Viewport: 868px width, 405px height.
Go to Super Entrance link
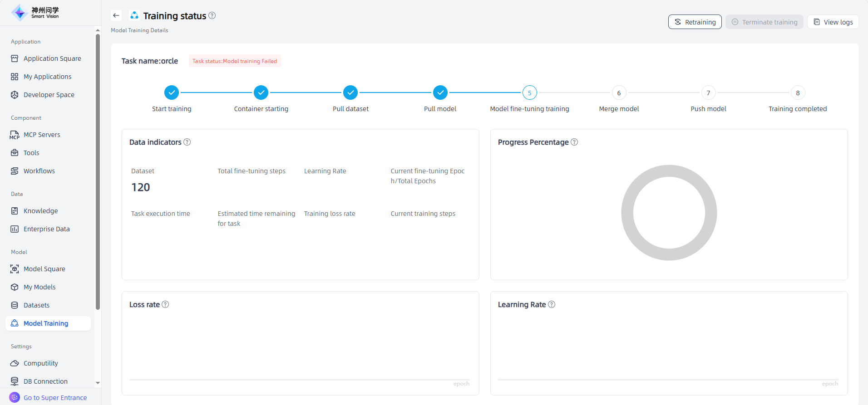tap(55, 398)
